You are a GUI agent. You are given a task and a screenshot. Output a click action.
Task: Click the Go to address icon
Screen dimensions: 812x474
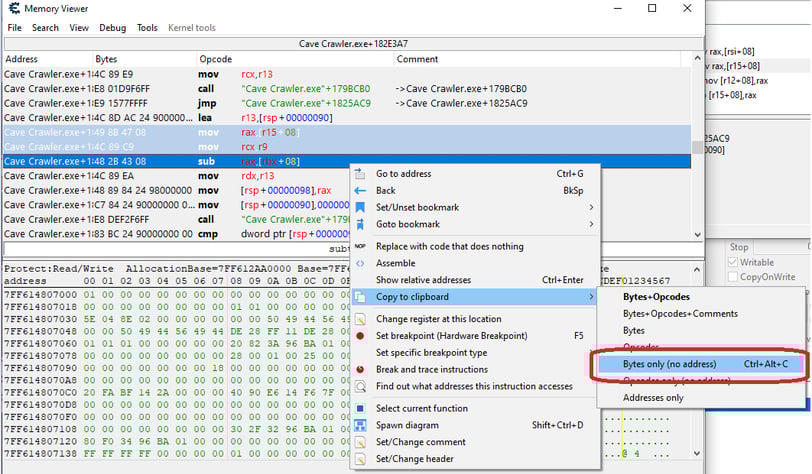coord(360,174)
